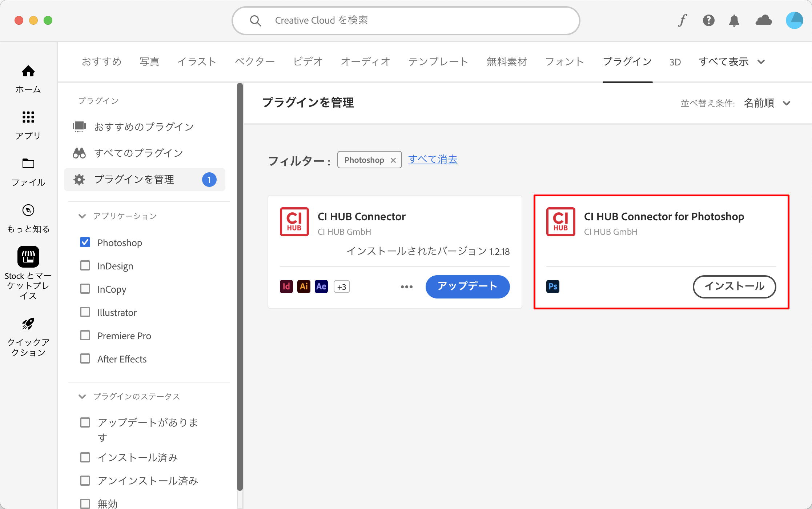Click CI HUB Connector for Photoshop title
Viewport: 812px width, 509px height.
click(x=664, y=216)
